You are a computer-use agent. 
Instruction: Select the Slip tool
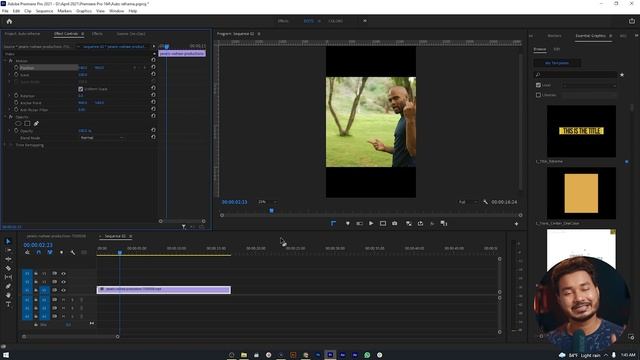tap(8, 277)
